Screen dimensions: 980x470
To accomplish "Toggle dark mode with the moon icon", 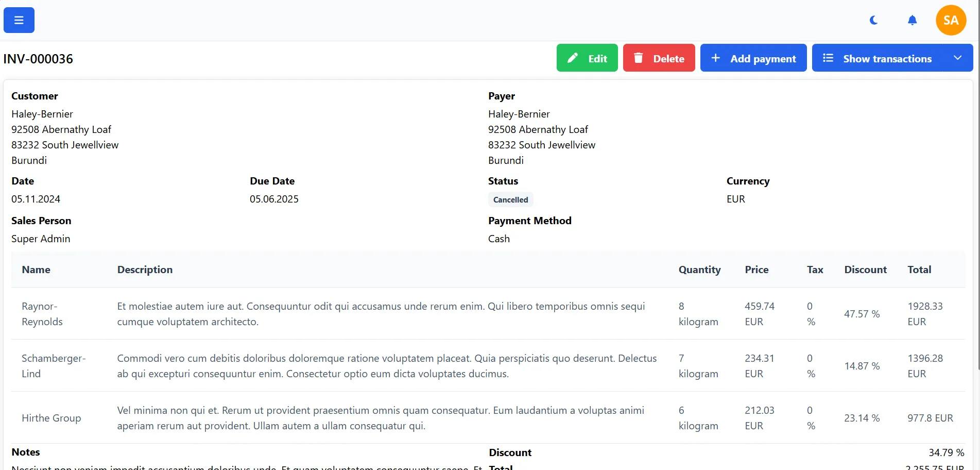I will coord(873,20).
